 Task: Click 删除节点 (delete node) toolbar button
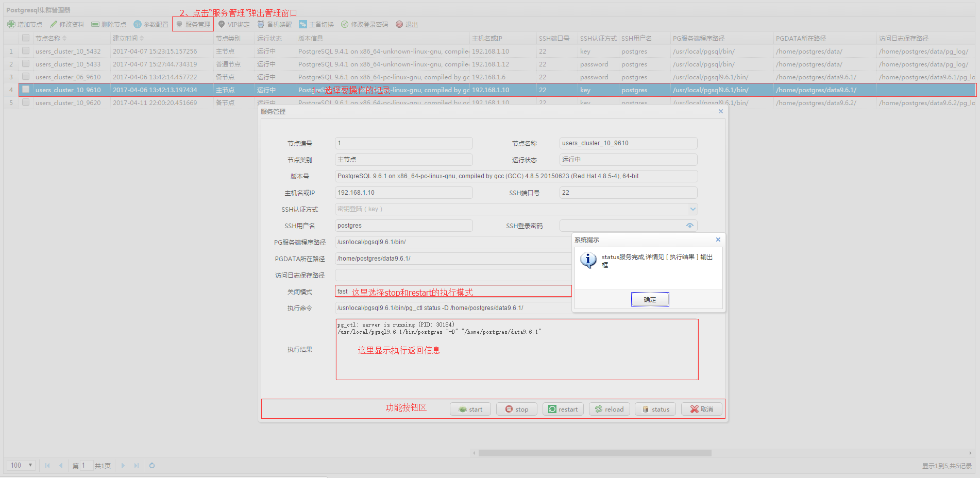pos(109,24)
